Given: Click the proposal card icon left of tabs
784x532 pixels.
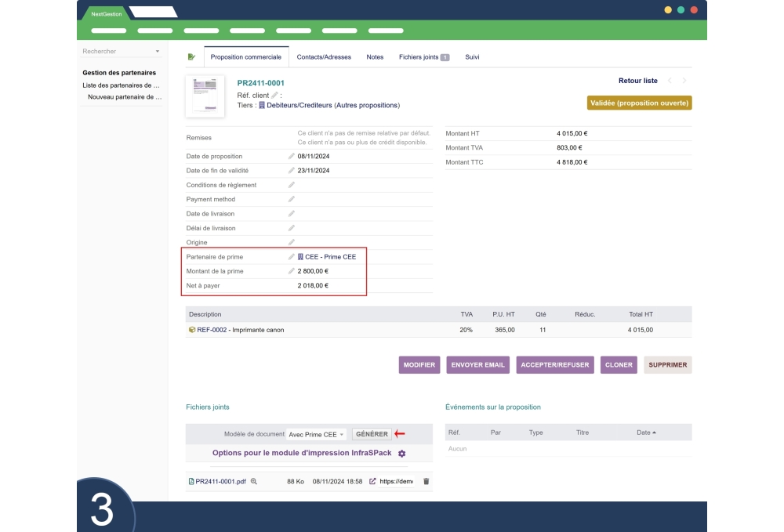Looking at the screenshot, I should pos(191,57).
